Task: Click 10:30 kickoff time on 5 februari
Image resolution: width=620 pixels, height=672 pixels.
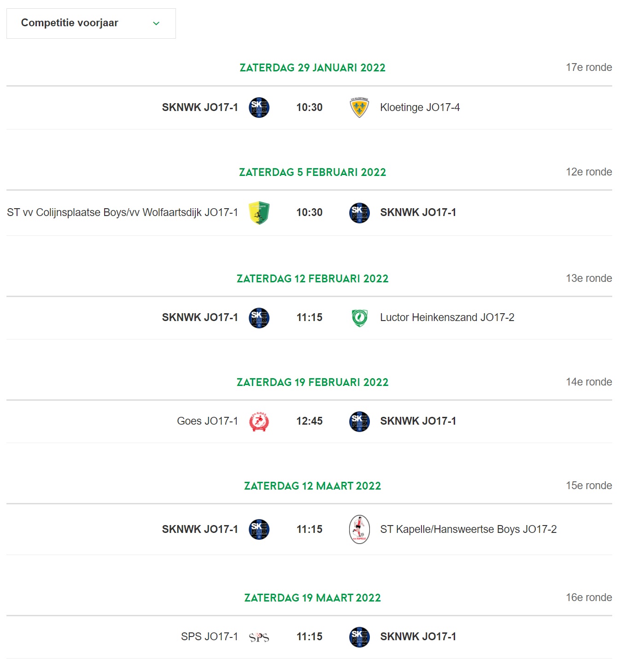Action: point(310,212)
